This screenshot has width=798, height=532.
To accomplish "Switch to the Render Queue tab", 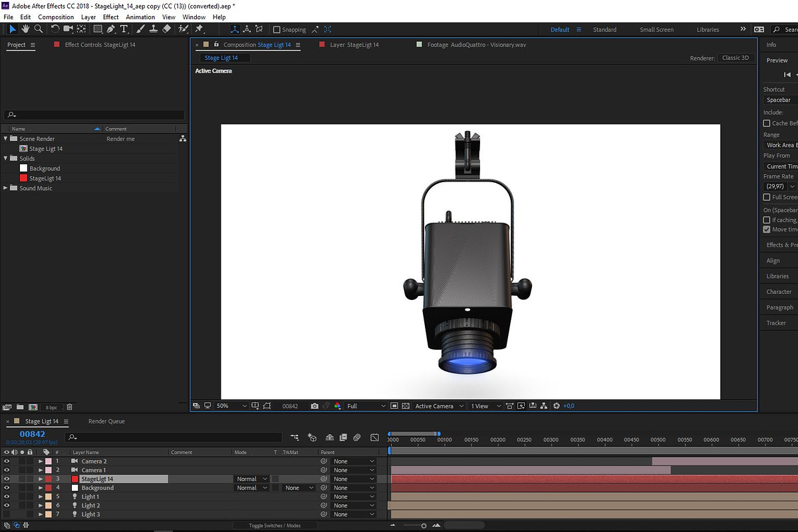I will click(106, 421).
